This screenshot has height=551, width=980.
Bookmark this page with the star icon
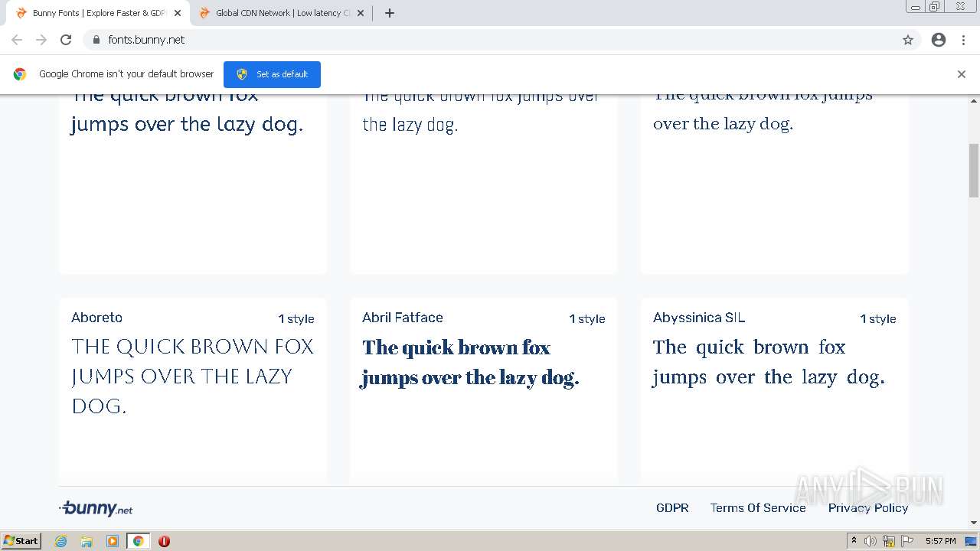tap(908, 40)
